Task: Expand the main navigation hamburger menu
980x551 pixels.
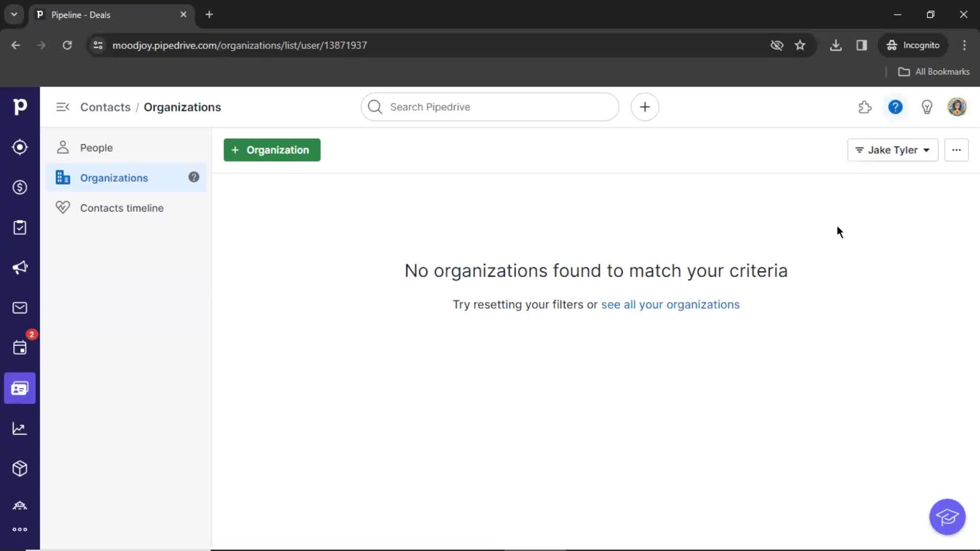Action: pos(62,107)
